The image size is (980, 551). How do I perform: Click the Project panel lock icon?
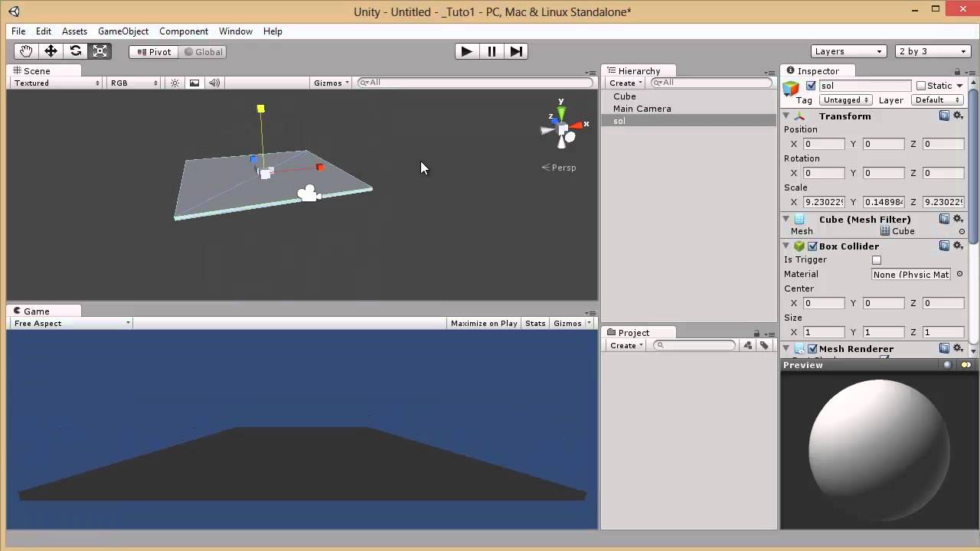tap(756, 333)
